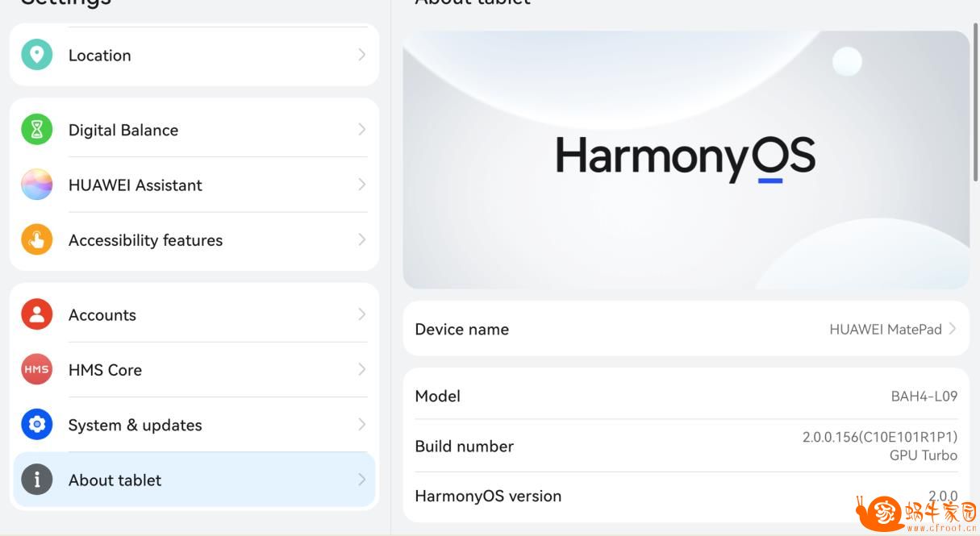This screenshot has height=536, width=980.
Task: Open the Accounts settings entry
Action: click(x=194, y=314)
